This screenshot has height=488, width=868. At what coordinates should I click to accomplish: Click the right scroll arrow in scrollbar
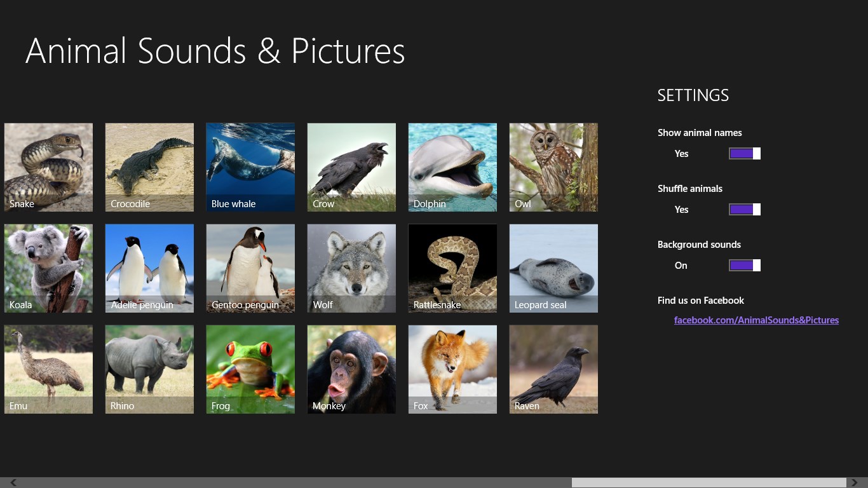[x=855, y=483]
